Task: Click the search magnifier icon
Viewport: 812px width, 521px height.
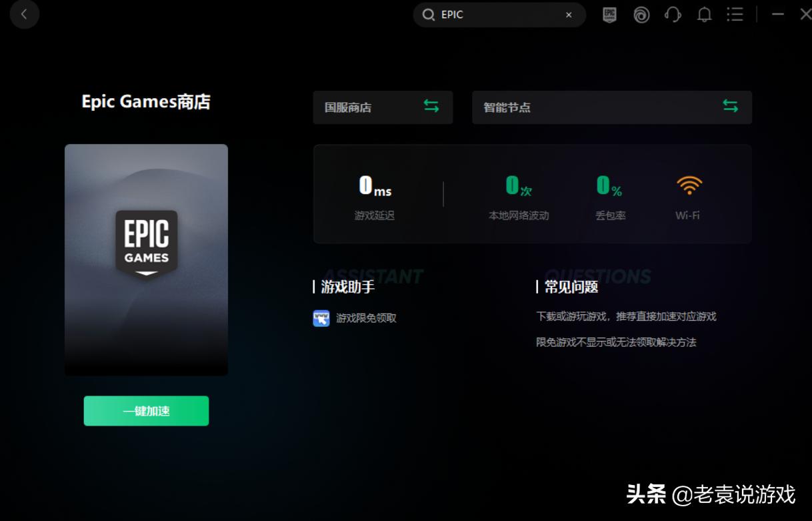Action: coord(429,15)
